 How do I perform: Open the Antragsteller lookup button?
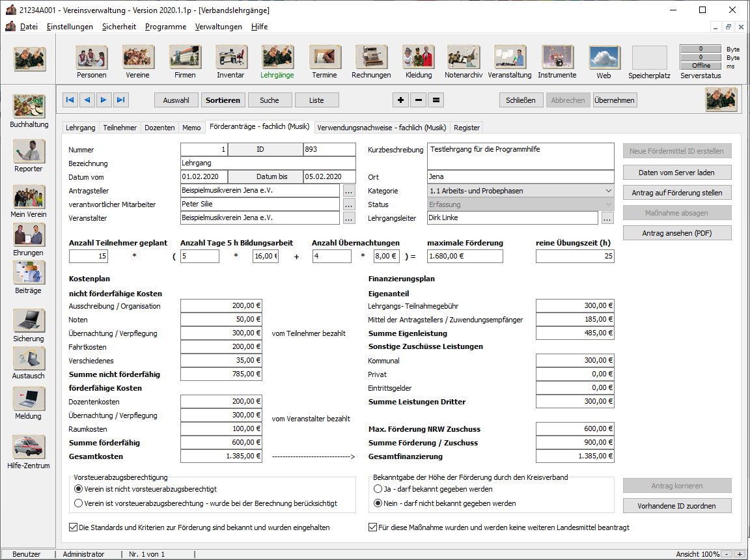coord(349,191)
